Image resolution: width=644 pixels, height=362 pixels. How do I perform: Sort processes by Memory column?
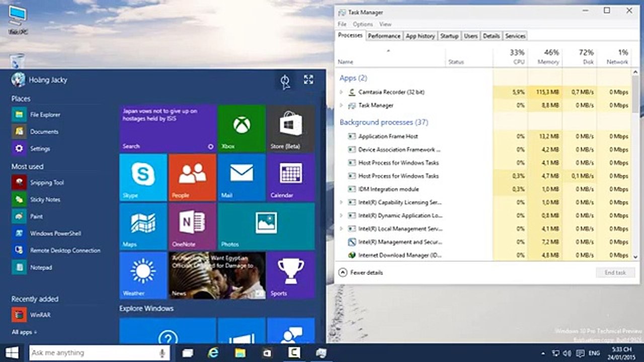tap(545, 57)
